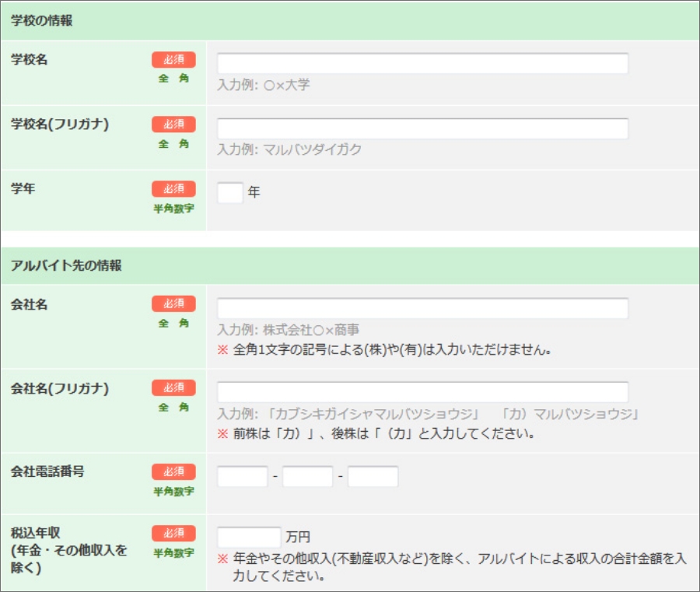The width and height of the screenshot is (700, 592).
Task: Select the 必須 badge beside 会社名(フリガナ)
Action: tap(173, 387)
